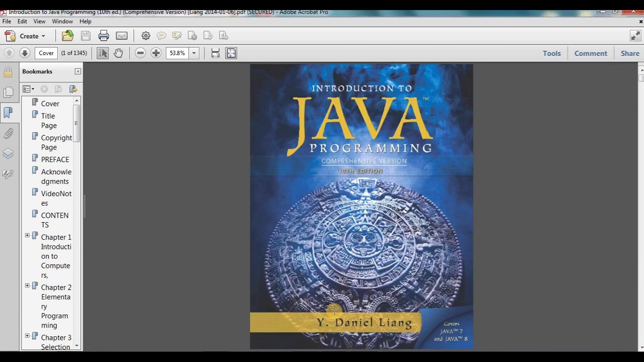Click the security lock icon in sidebar
The height and width of the screenshot is (362, 644).
coord(8,72)
